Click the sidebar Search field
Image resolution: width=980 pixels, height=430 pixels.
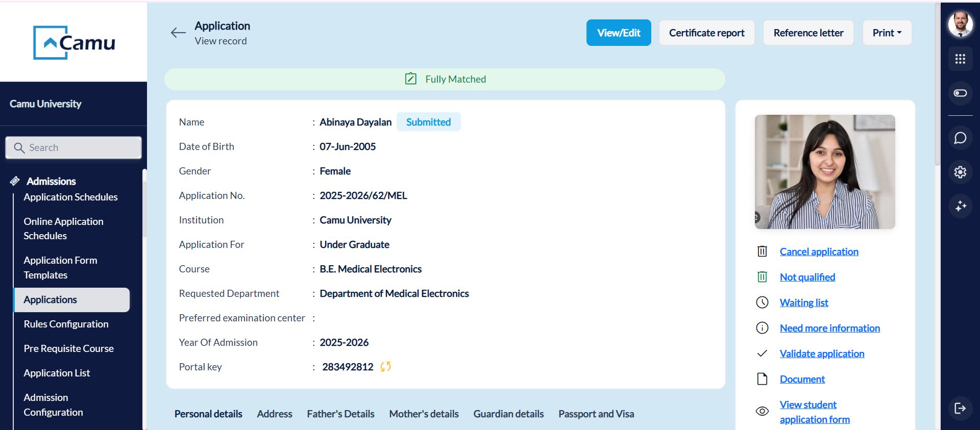pyautogui.click(x=74, y=147)
